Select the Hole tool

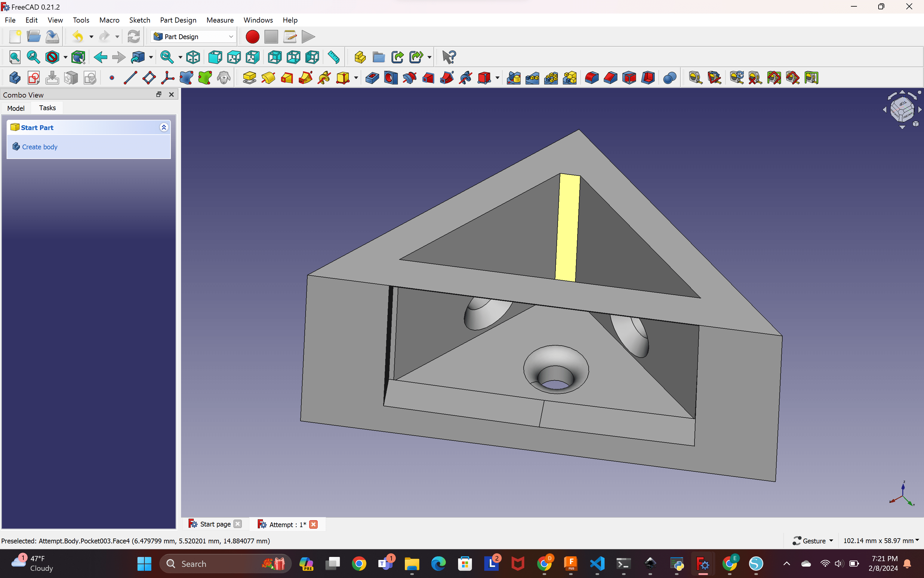(x=391, y=78)
